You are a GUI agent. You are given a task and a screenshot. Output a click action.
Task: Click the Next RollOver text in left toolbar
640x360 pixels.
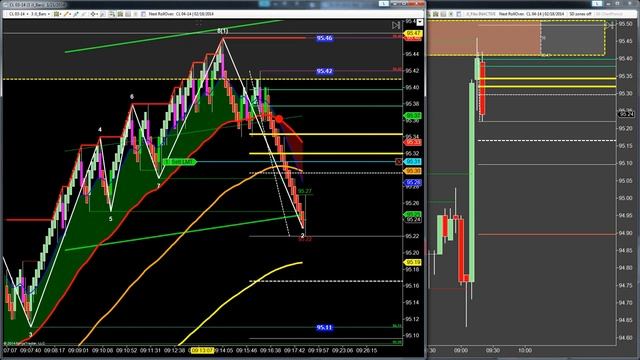[181, 14]
